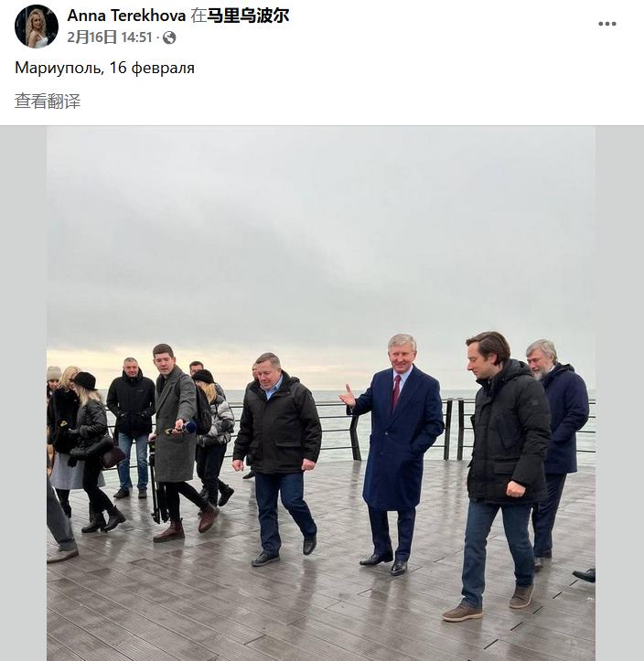Open the 马里乌波尔 location link
The height and width of the screenshot is (661, 644).
coord(248,16)
